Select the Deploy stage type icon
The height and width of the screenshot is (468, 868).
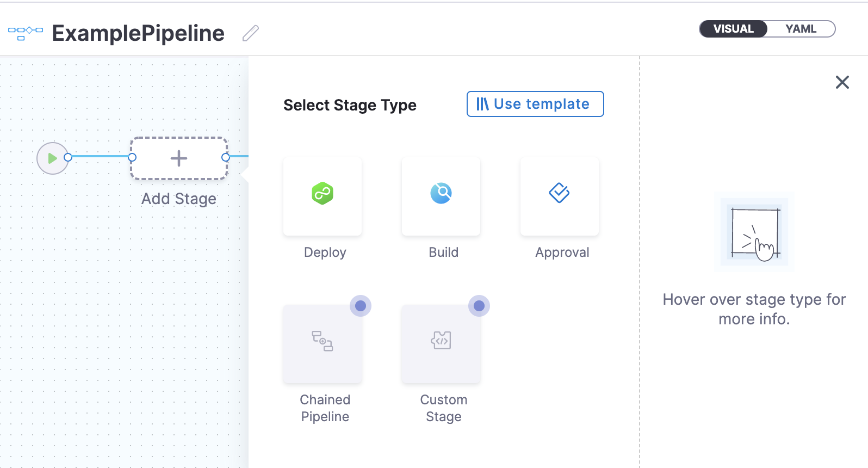pos(323,194)
